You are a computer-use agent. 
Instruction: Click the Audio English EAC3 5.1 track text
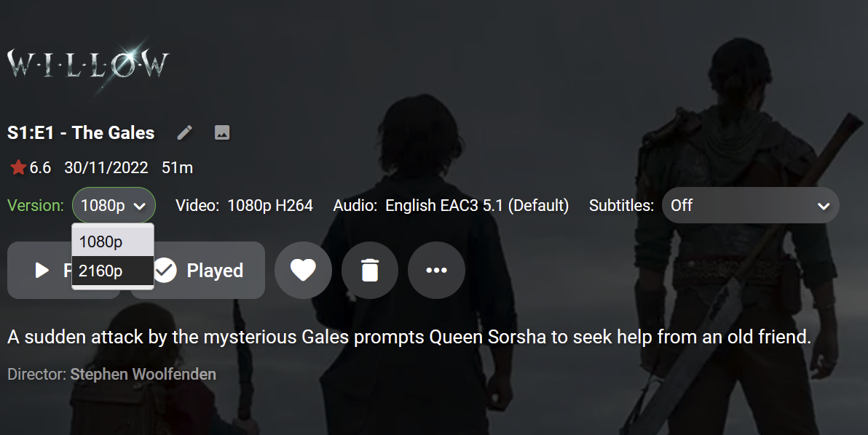[x=477, y=206]
